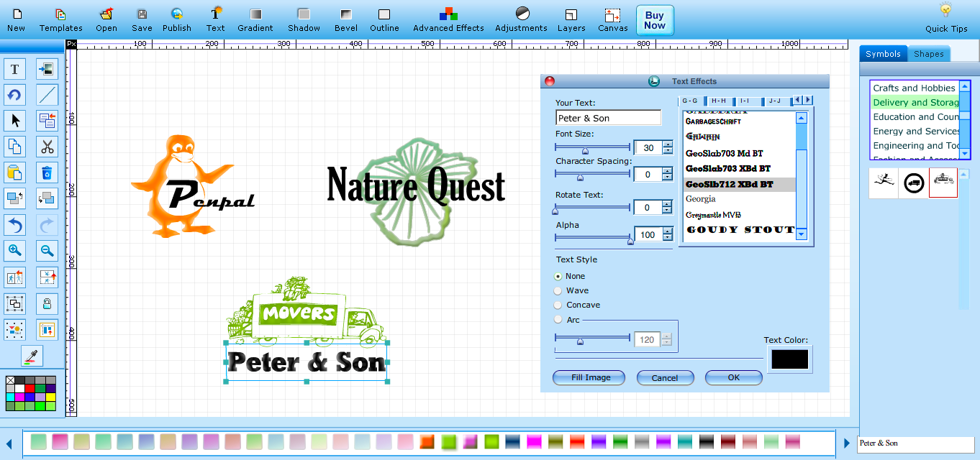Click the padlock Lock icon
Screen dimensions: 980x460
tap(47, 303)
